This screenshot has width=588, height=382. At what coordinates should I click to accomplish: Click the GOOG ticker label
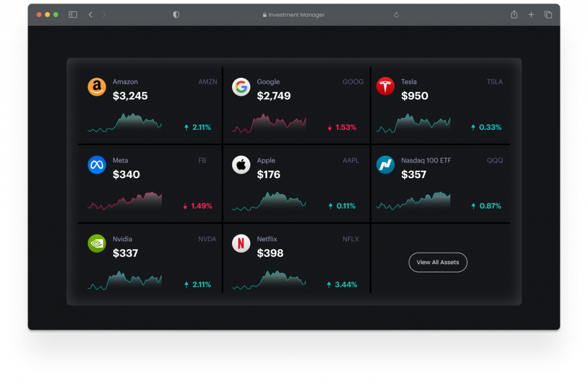[x=353, y=82]
